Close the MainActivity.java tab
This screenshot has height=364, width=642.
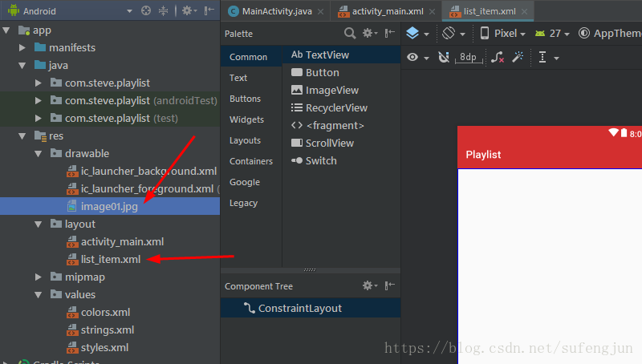click(321, 12)
